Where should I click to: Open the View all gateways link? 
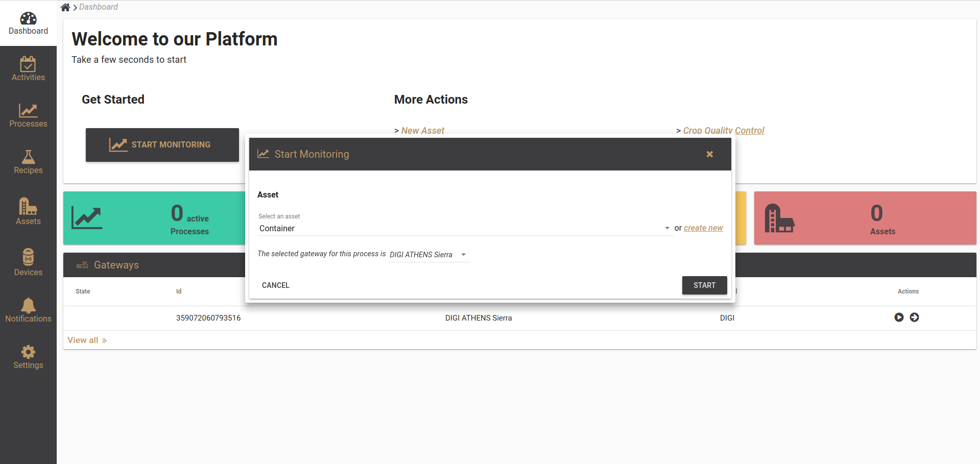[87, 340]
